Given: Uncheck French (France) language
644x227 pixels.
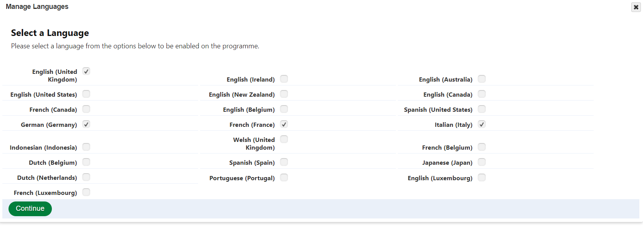Looking at the screenshot, I should pyautogui.click(x=284, y=124).
